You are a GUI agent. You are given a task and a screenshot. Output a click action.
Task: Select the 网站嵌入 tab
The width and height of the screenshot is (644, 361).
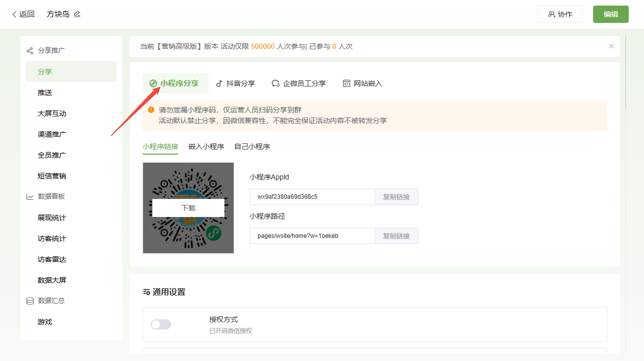pyautogui.click(x=362, y=83)
